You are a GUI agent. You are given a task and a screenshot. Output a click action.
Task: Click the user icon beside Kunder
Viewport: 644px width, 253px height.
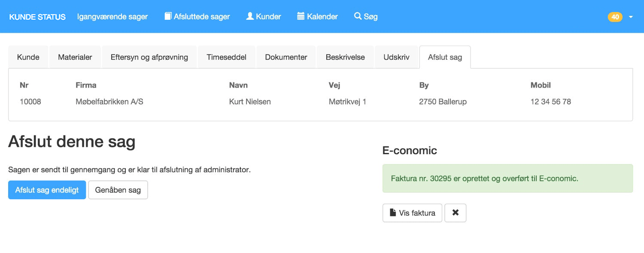[250, 16]
